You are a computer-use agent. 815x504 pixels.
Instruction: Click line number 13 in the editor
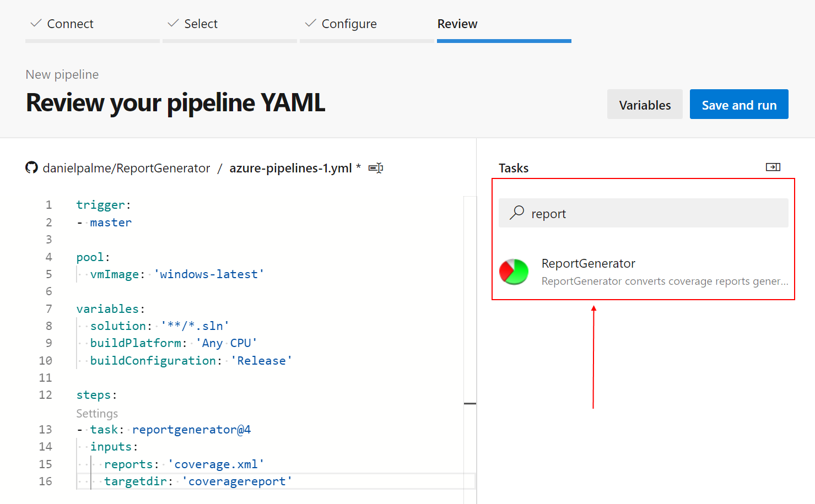(x=45, y=429)
